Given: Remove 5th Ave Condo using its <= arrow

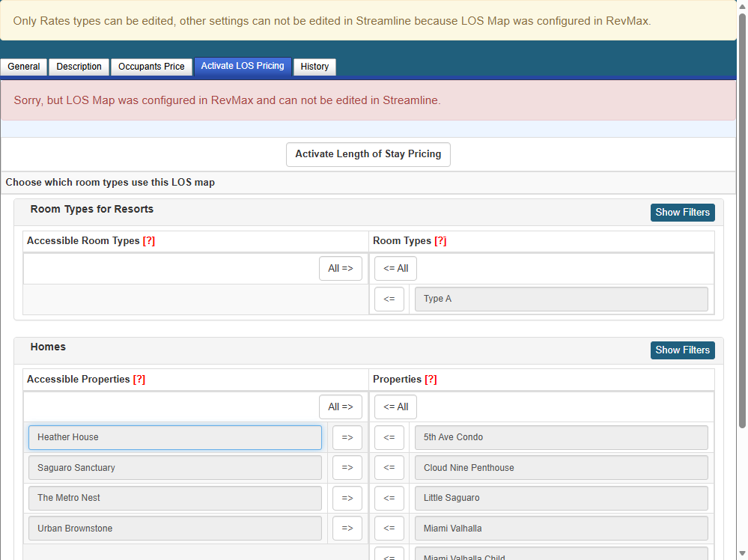Looking at the screenshot, I should [389, 437].
